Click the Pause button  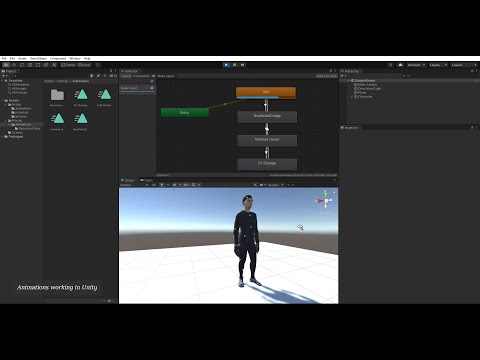tap(234, 65)
